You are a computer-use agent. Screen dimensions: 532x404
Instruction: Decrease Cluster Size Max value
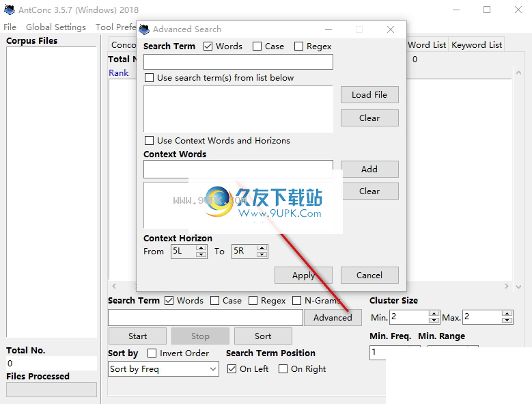click(x=507, y=320)
